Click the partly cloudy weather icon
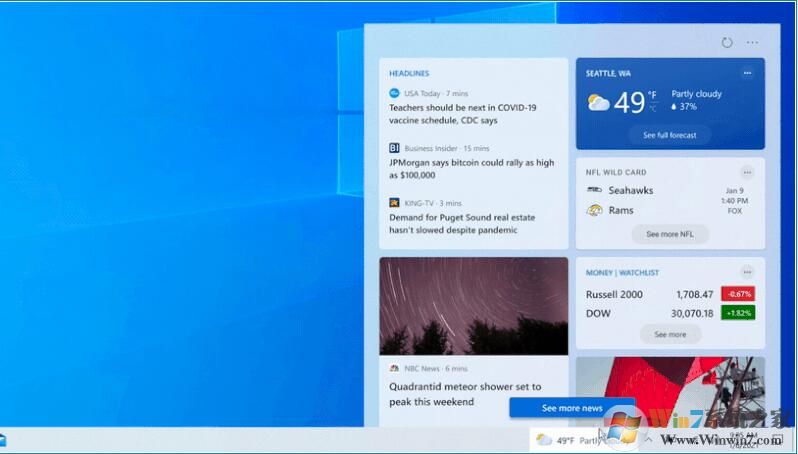This screenshot has width=798, height=454. (x=598, y=103)
